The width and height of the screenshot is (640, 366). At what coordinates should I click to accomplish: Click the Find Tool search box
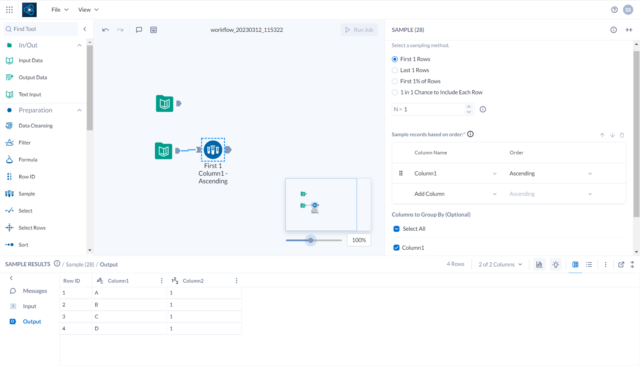point(40,29)
